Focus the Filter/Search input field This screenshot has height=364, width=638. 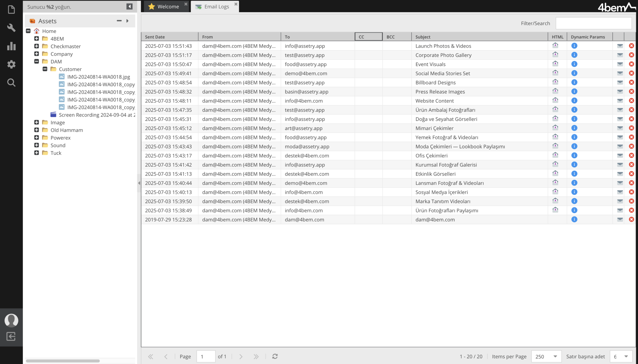pyautogui.click(x=593, y=23)
